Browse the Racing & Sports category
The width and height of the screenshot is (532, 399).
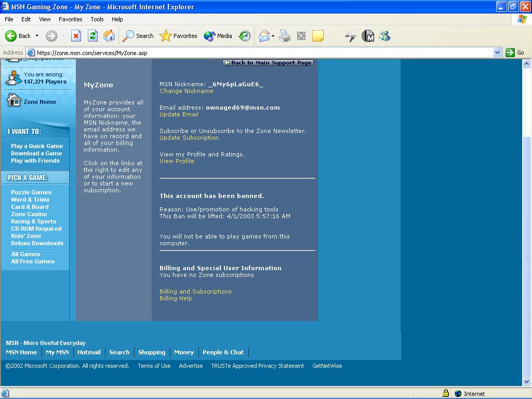(34, 221)
